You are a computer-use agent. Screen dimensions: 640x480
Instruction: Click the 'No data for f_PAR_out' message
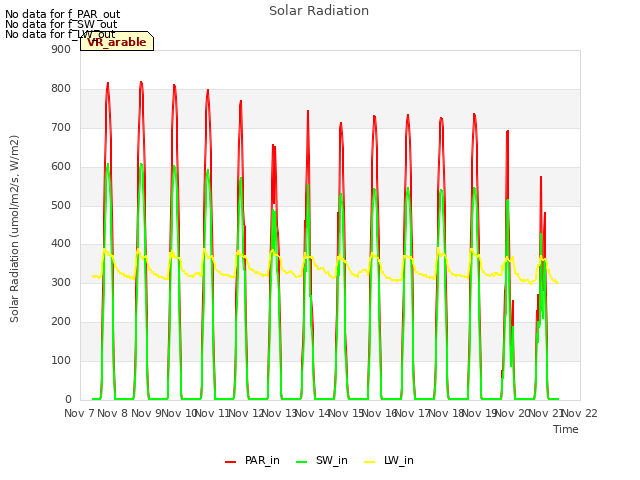pyautogui.click(x=62, y=14)
